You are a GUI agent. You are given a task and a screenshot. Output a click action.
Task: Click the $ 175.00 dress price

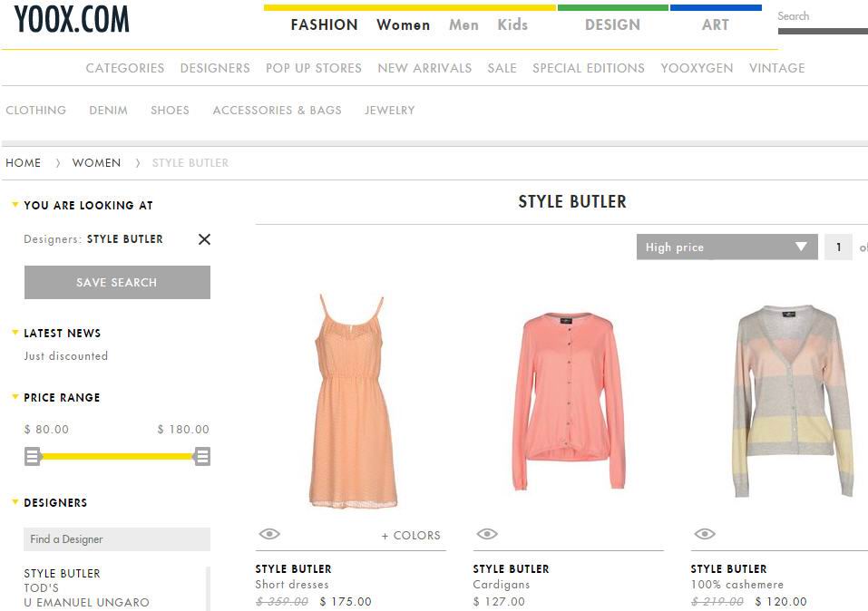tap(346, 602)
